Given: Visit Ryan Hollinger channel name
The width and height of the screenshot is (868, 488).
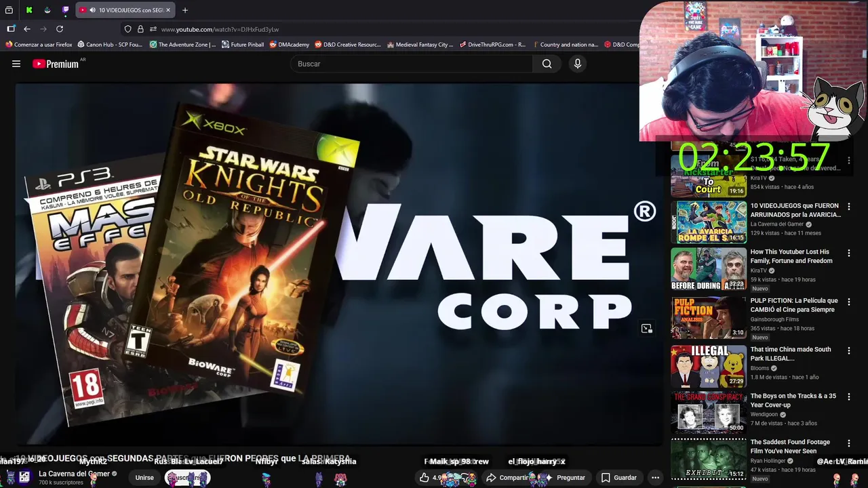Looking at the screenshot, I should (x=768, y=461).
